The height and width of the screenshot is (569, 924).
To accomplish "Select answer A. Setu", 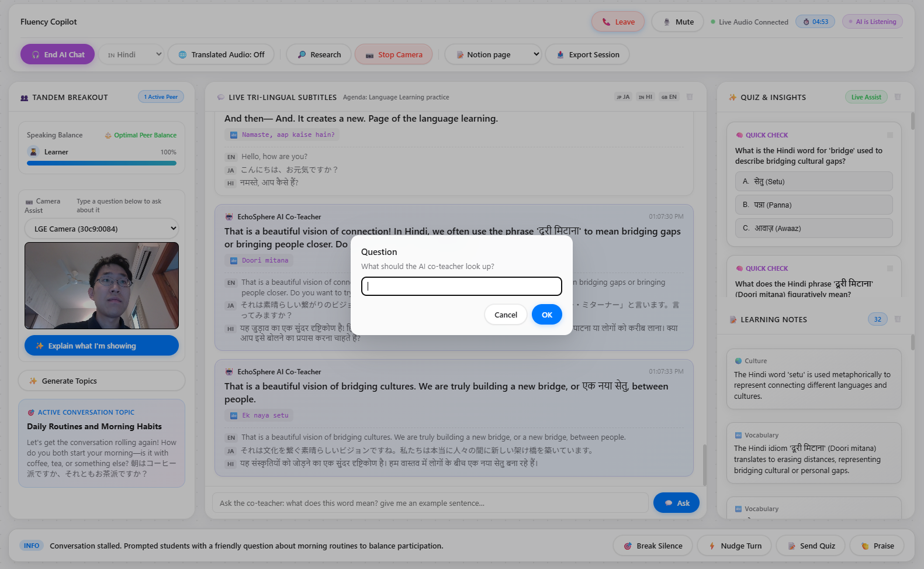I will click(814, 181).
